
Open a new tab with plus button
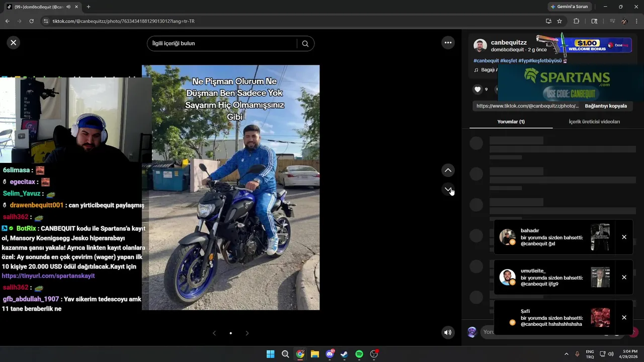pyautogui.click(x=89, y=7)
